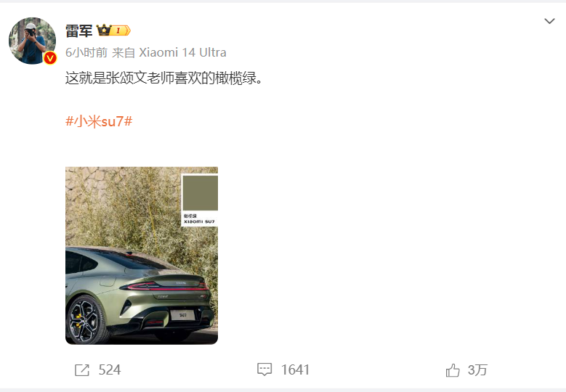Click the SU7 license plate in photo
Viewport: 566px width, 392px height.
click(182, 315)
